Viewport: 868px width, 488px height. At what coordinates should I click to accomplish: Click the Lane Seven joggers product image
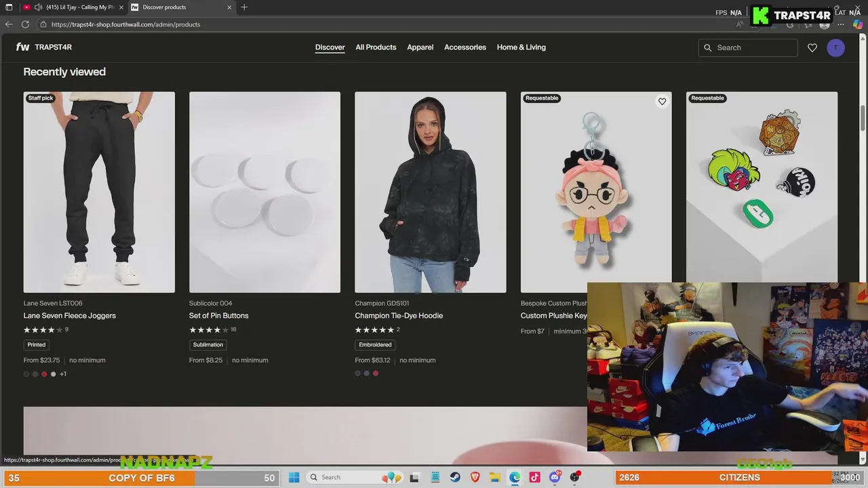99,192
